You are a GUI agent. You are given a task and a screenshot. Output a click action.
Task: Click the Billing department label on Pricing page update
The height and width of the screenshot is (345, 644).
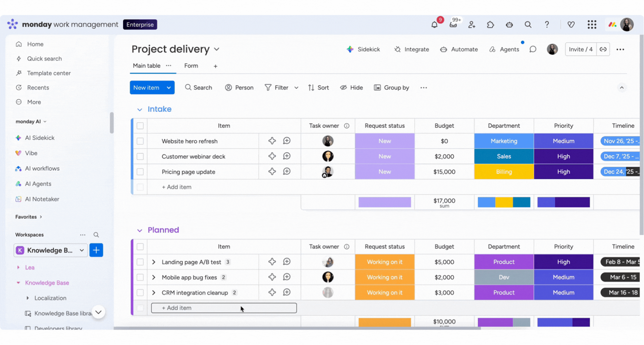click(x=504, y=172)
